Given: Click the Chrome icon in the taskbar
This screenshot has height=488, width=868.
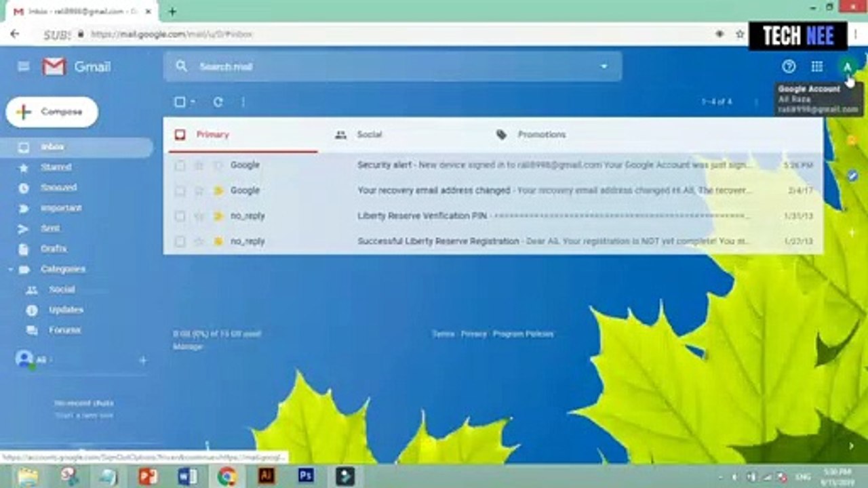Looking at the screenshot, I should [227, 476].
